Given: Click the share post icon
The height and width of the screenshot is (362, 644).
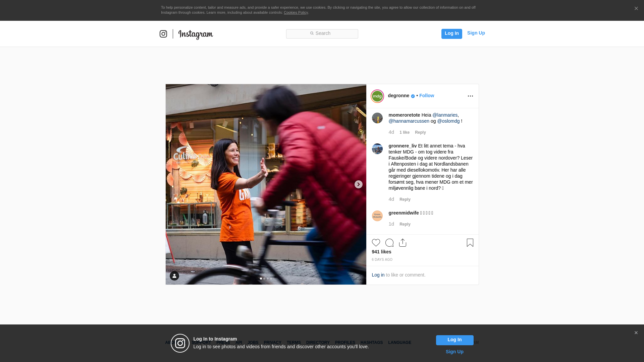Looking at the screenshot, I should (402, 243).
